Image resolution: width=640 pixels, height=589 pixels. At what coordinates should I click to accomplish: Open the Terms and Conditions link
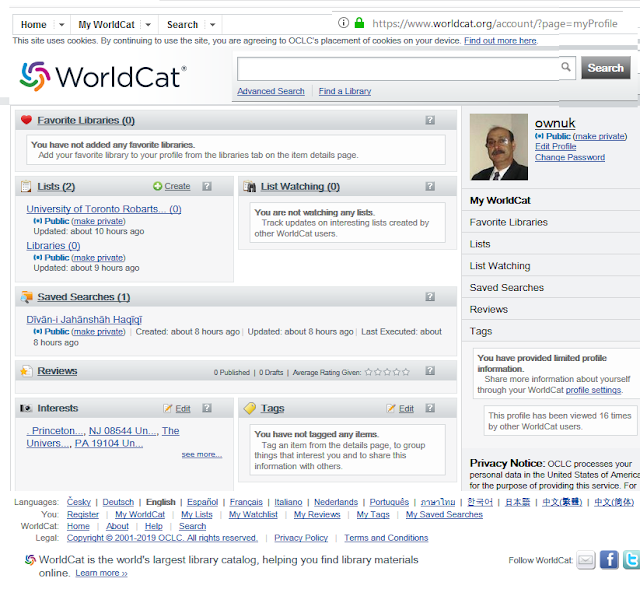386,538
